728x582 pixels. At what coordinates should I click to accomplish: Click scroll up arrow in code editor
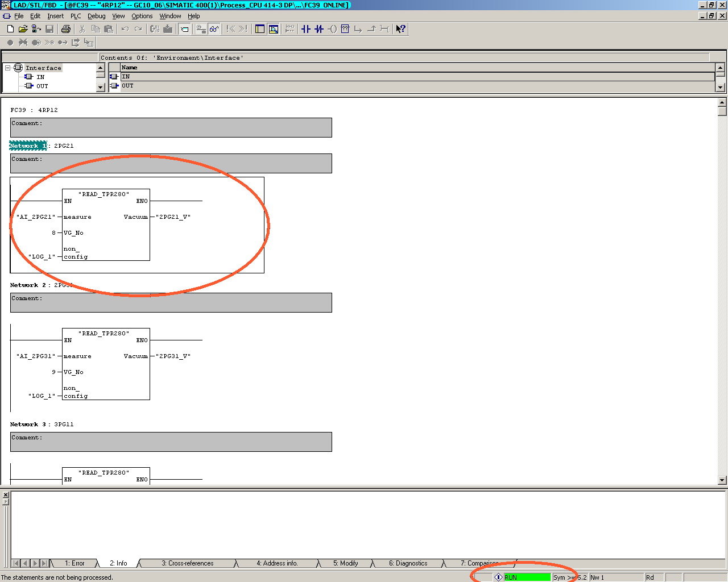(722, 103)
